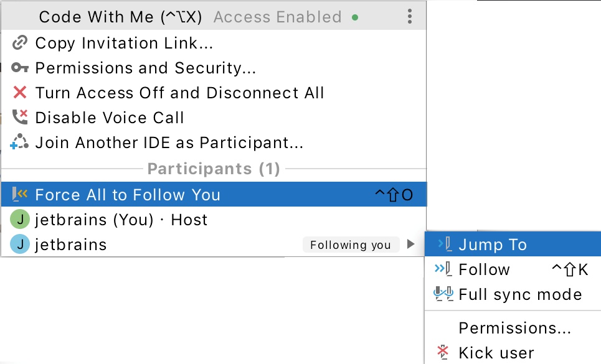The image size is (601, 364).
Task: Click the Disable Voice Call phone icon
Action: [x=21, y=117]
